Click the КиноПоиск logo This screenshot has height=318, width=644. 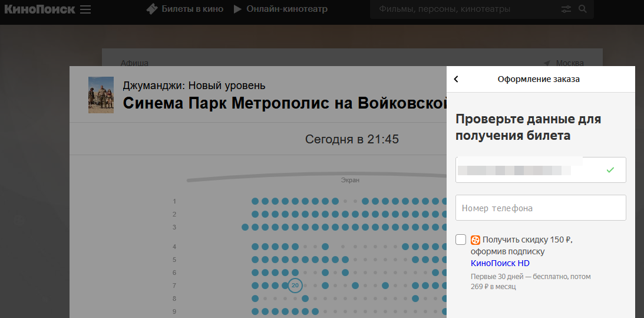[40, 9]
